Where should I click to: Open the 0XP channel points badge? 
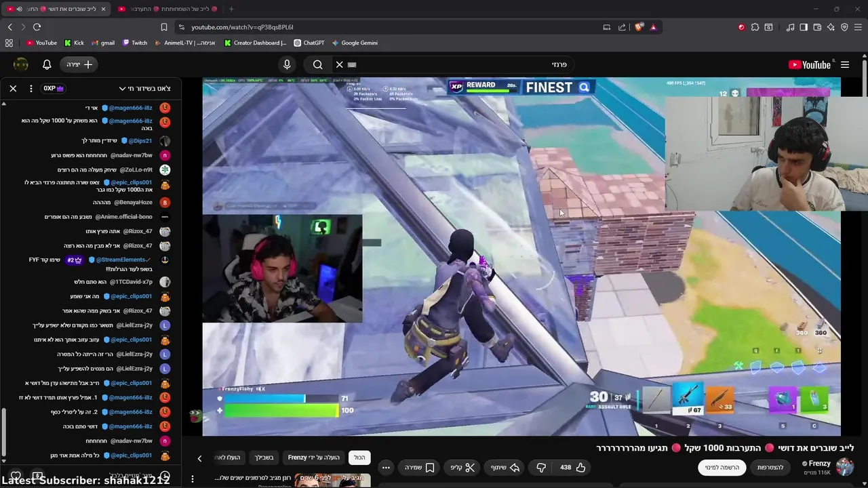[x=54, y=88]
